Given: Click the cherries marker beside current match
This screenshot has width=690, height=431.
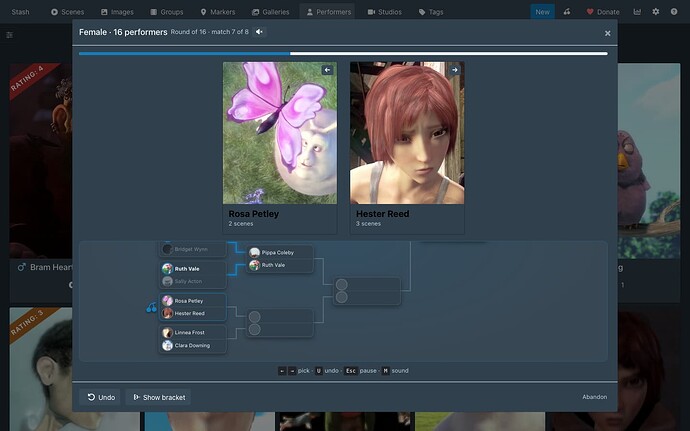Looking at the screenshot, I should [151, 307].
